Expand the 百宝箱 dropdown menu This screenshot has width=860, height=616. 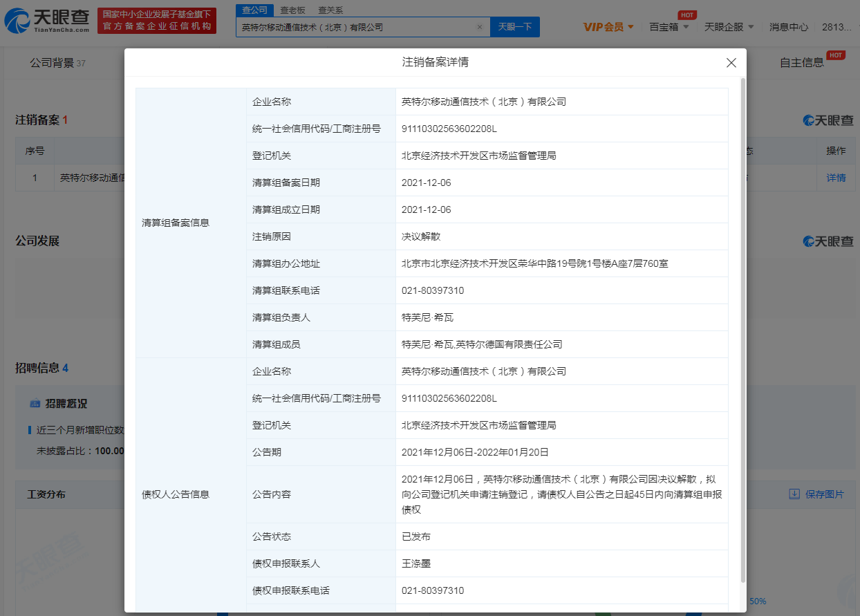(x=668, y=26)
